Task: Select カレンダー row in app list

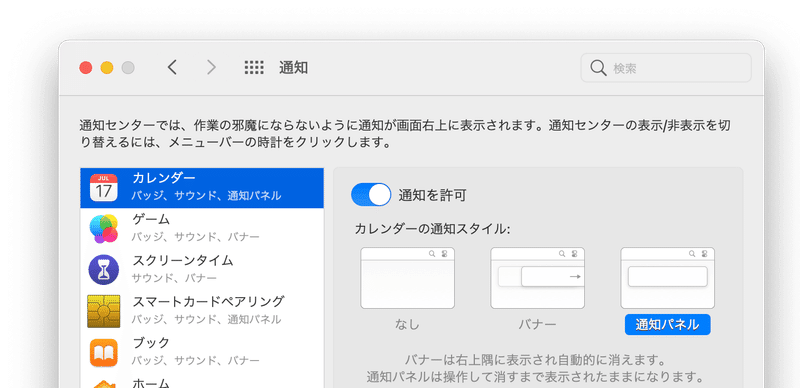Action: tap(202, 187)
